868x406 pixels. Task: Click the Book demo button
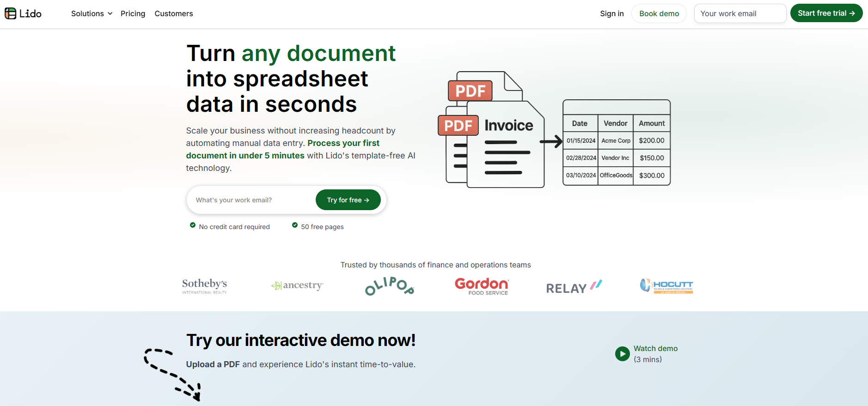click(x=659, y=13)
